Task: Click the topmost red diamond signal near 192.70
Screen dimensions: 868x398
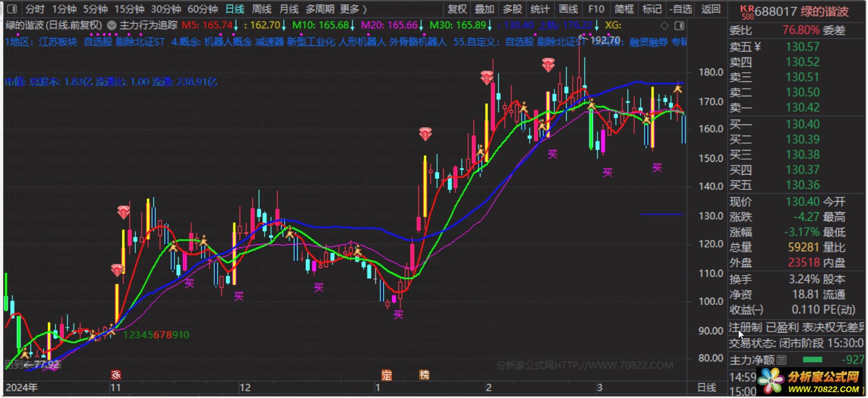Action: tap(548, 65)
